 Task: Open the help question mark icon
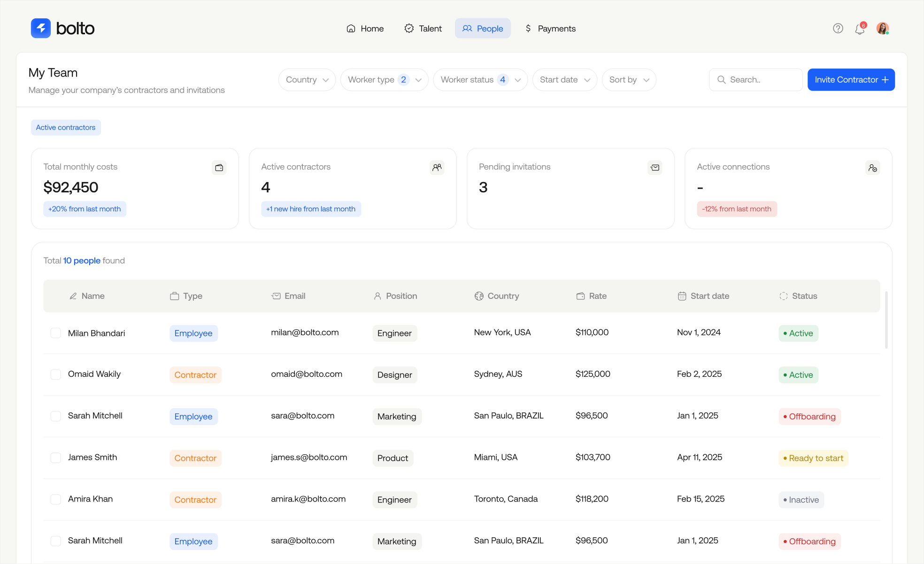[x=838, y=29]
